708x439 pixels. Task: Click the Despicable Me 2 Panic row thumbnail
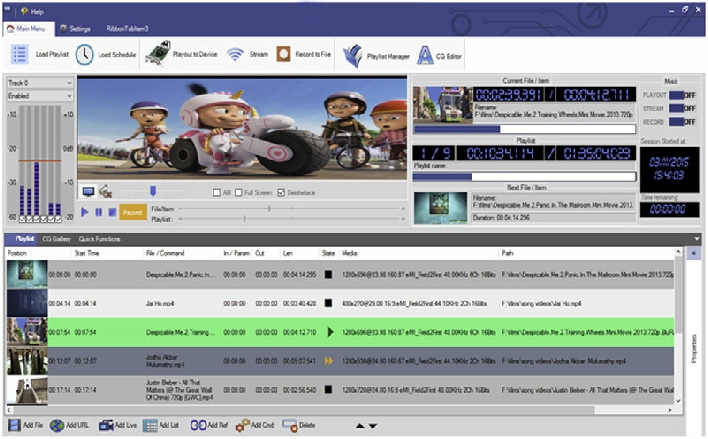[27, 274]
